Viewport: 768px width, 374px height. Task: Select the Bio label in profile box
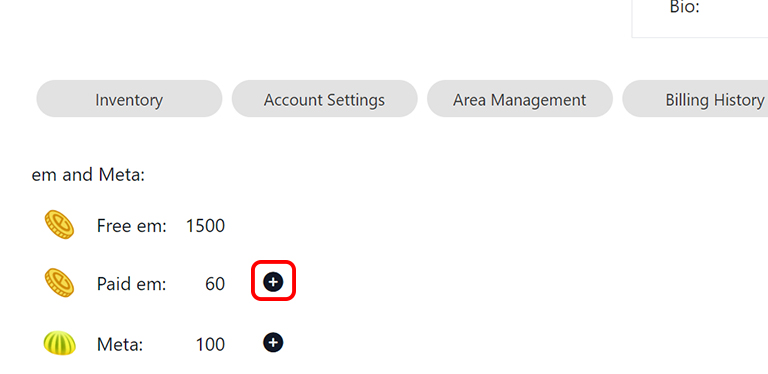point(684,7)
